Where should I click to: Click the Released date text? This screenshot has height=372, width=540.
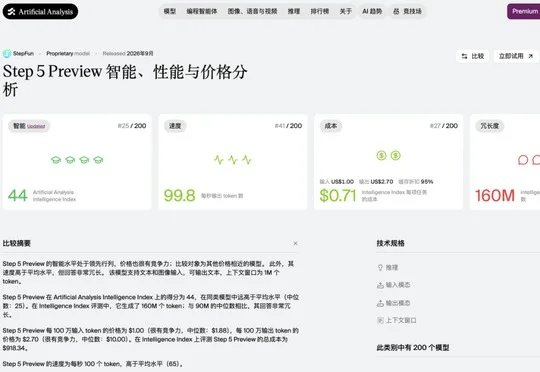point(128,54)
